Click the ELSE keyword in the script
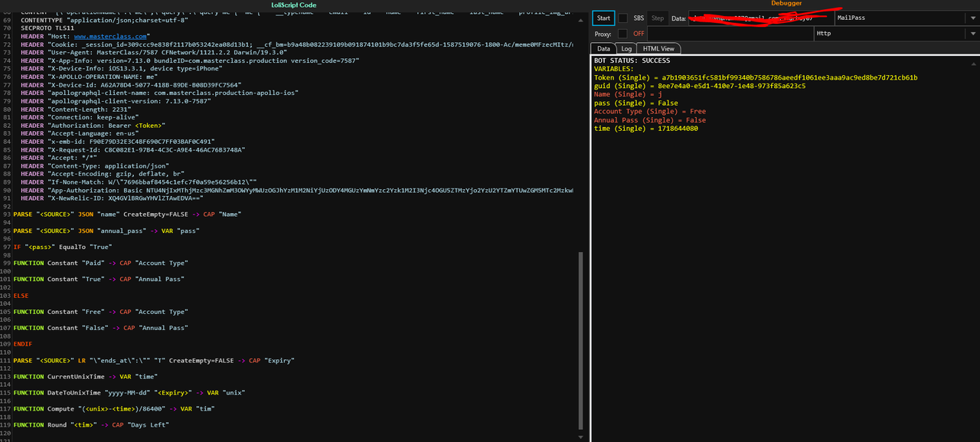Viewport: 980px width, 442px height. click(21, 296)
